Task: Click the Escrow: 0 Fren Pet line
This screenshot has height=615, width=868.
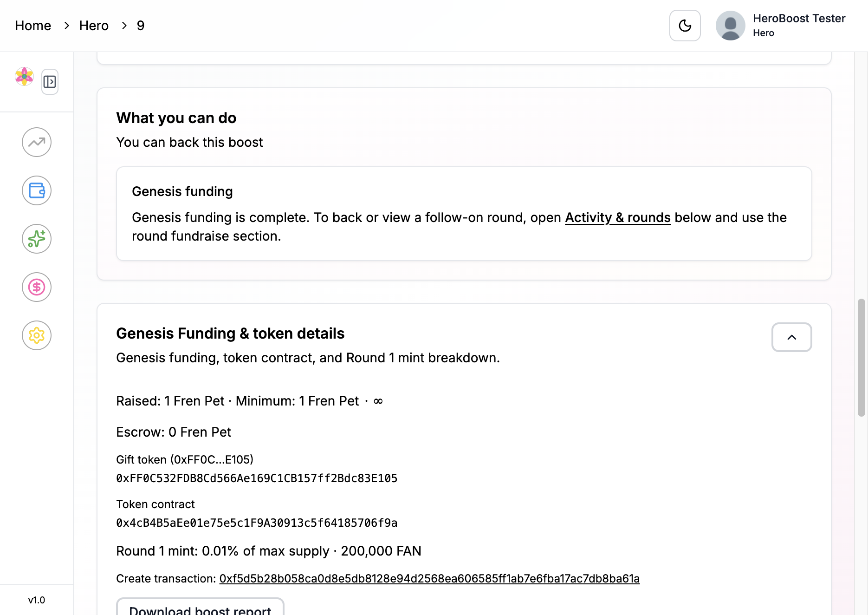Action: 174,432
